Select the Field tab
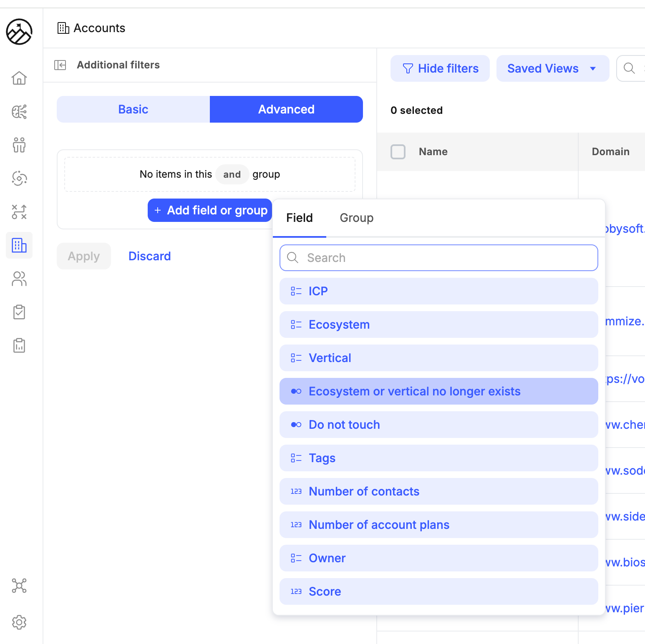 point(299,218)
